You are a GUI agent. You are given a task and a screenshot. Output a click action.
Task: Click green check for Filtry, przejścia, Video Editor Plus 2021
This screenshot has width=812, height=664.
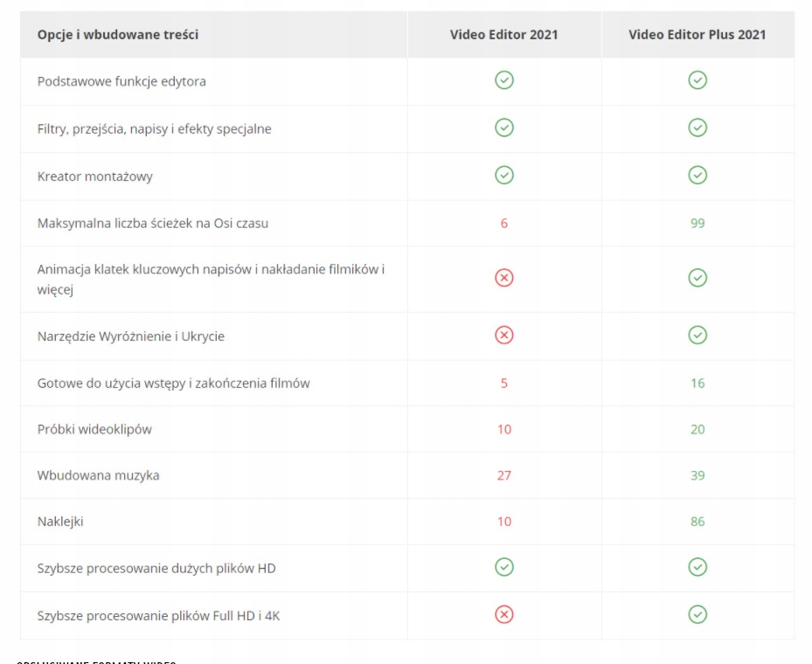point(697,128)
